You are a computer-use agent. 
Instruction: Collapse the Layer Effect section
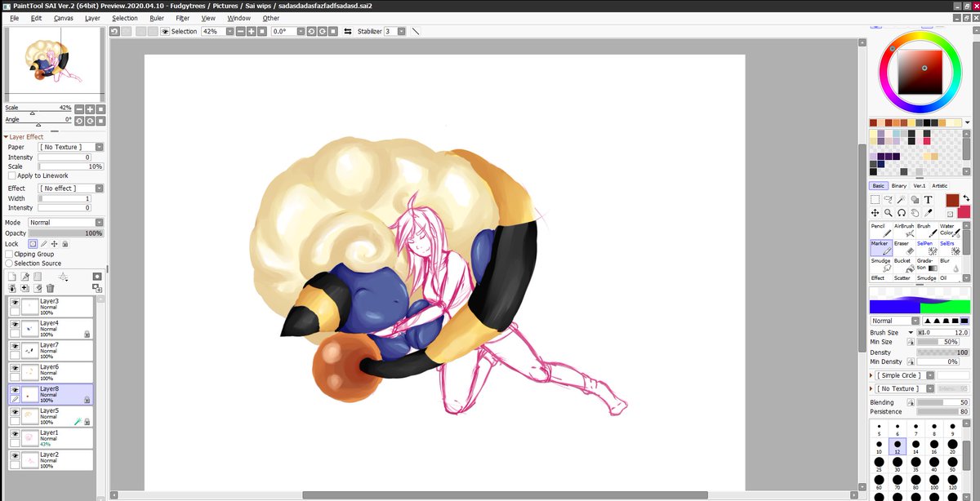7,137
